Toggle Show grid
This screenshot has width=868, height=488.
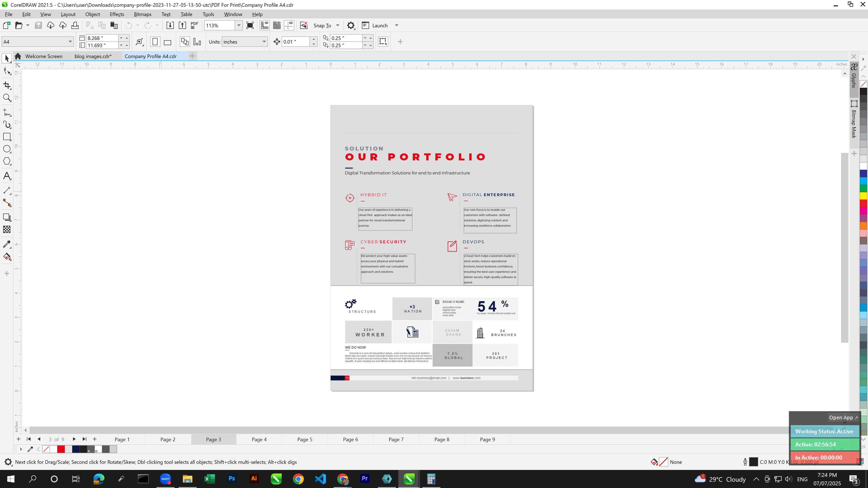(277, 26)
